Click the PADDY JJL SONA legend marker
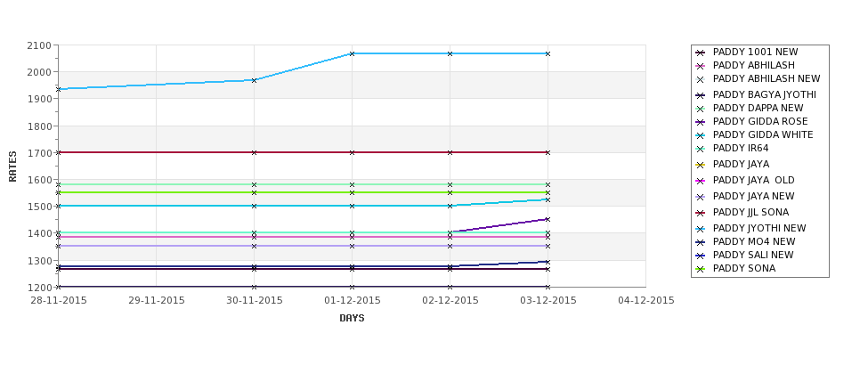The height and width of the screenshot is (382, 868). pos(700,213)
